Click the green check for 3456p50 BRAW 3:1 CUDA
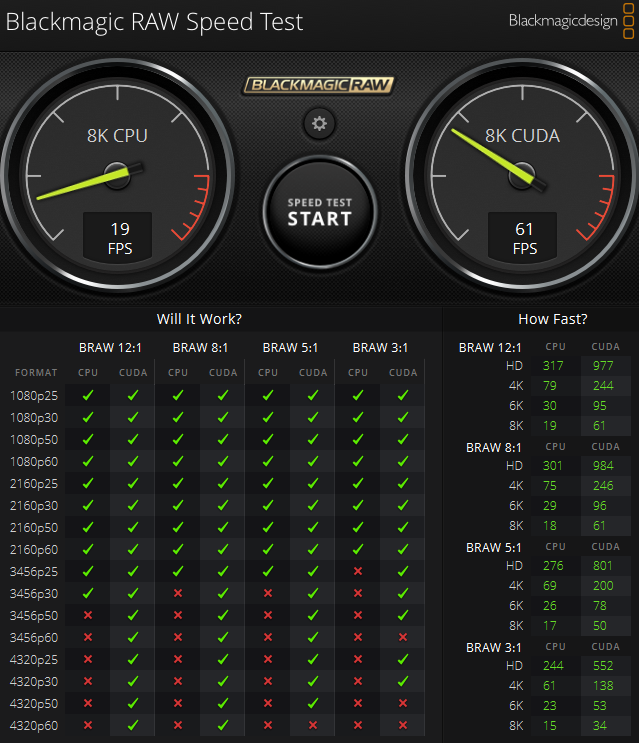This screenshot has height=743, width=639. pyautogui.click(x=403, y=615)
